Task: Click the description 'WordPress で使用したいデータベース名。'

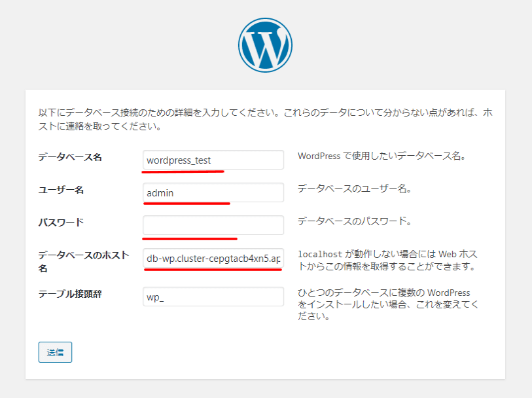Action: click(x=381, y=156)
